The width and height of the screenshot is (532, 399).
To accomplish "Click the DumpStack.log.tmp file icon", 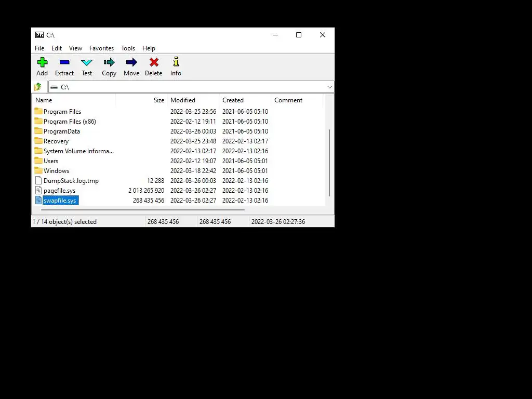I will tap(38, 180).
